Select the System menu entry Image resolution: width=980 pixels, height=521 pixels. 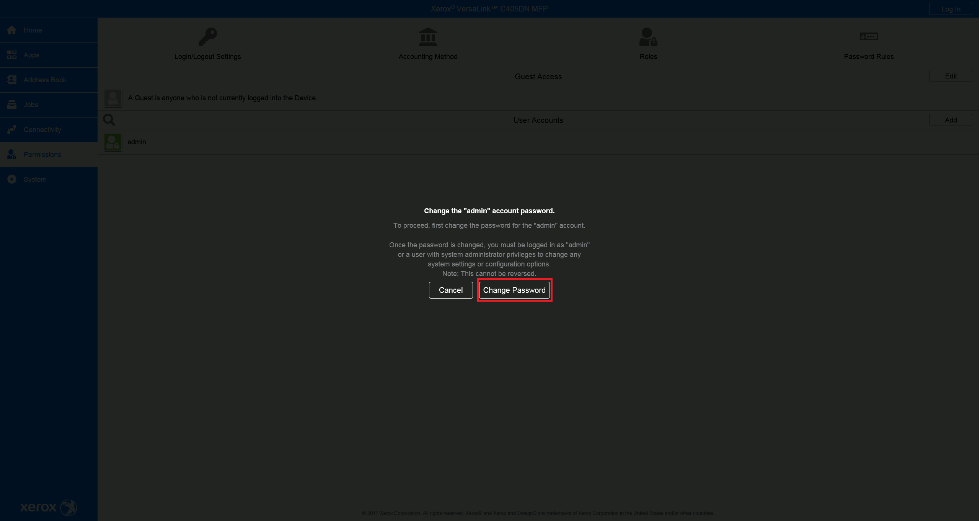[35, 179]
